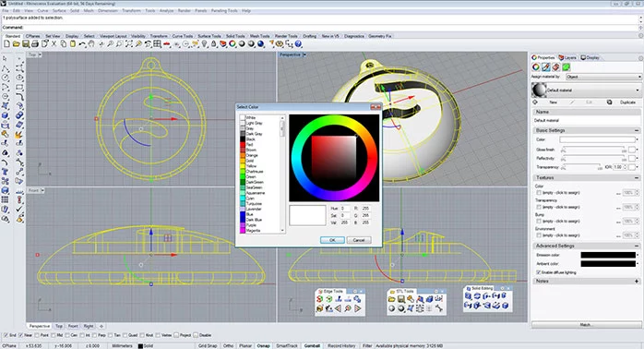Toggle the Near osnap checkbox

tap(20, 335)
